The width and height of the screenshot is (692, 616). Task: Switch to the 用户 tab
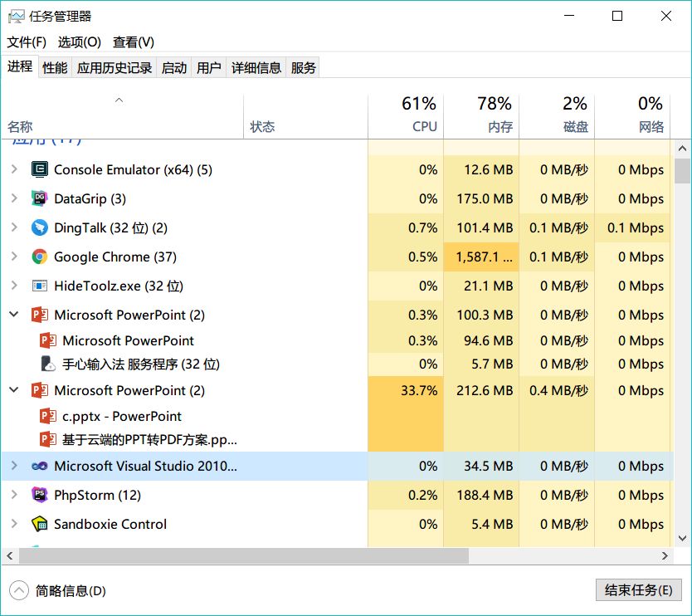[209, 67]
